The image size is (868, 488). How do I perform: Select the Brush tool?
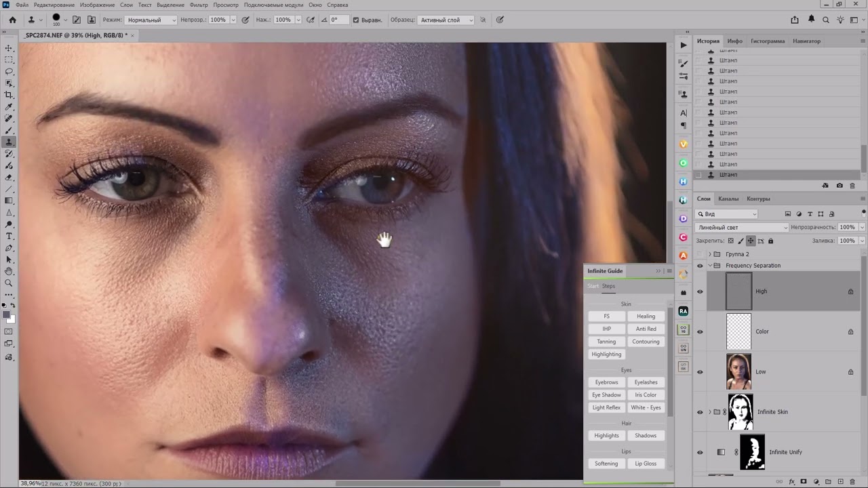[x=9, y=130]
